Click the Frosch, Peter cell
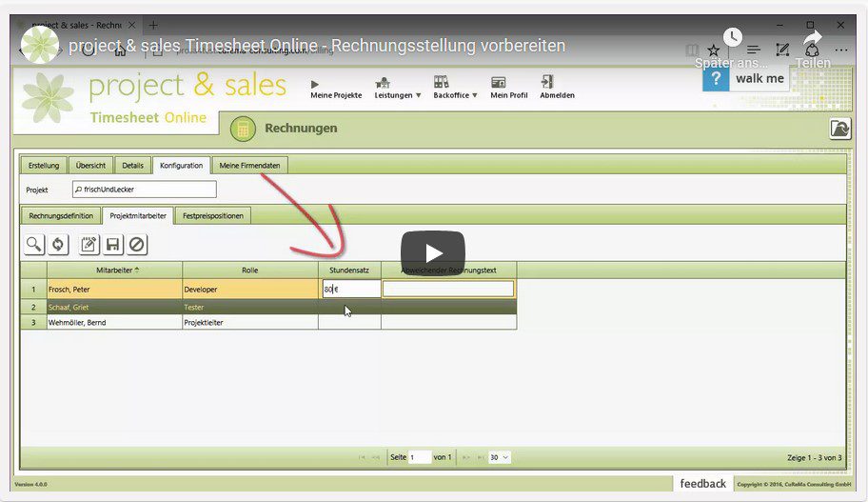 click(114, 289)
